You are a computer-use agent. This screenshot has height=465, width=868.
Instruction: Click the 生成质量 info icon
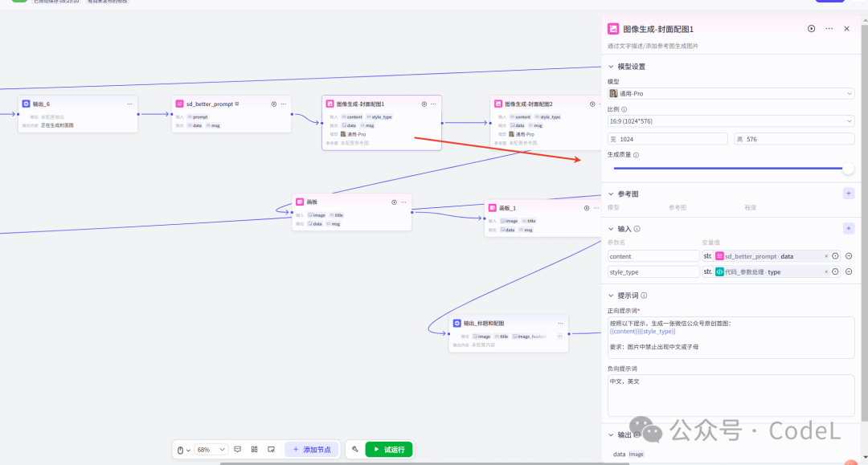click(636, 155)
